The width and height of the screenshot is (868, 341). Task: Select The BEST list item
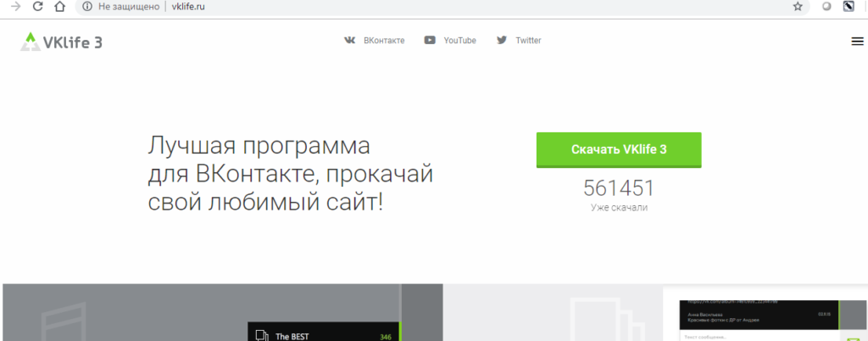pyautogui.click(x=324, y=332)
